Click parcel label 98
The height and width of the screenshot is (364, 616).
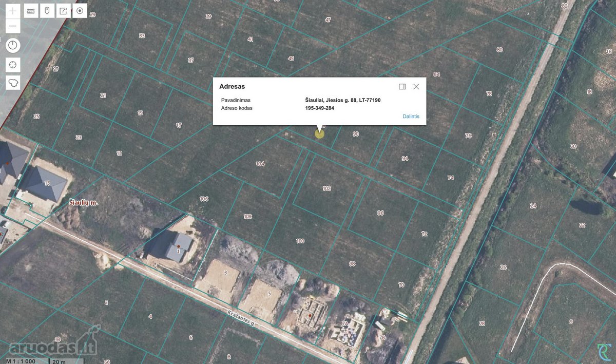352,264
